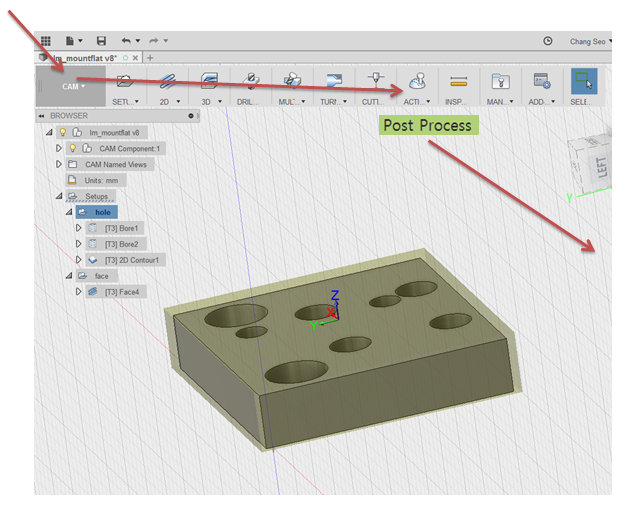
Task: Click the Inspect measure ruler icon
Action: [x=459, y=82]
